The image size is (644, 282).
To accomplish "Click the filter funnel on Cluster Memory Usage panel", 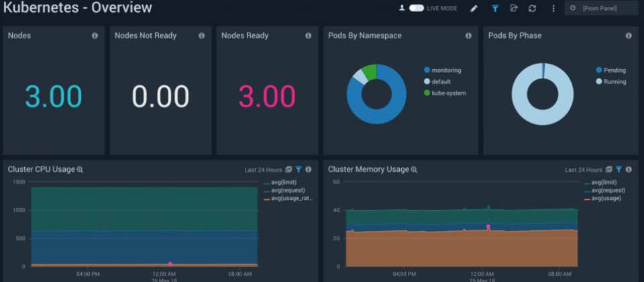I will pyautogui.click(x=619, y=169).
